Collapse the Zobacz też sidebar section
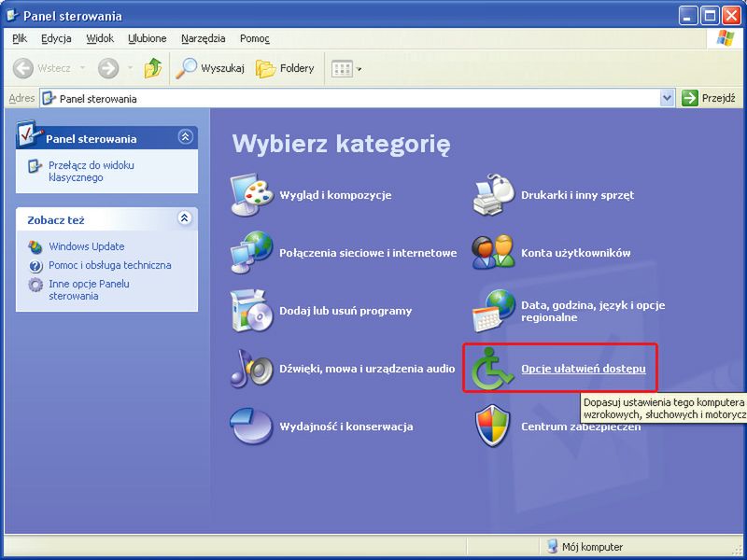Viewport: 747px width, 560px height. pyautogui.click(x=184, y=218)
